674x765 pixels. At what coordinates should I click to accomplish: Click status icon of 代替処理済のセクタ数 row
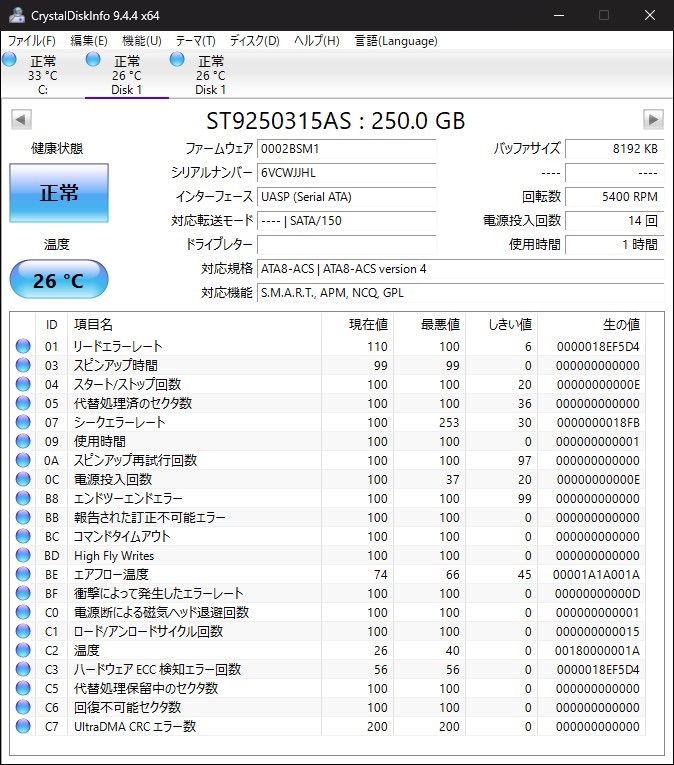tap(23, 403)
